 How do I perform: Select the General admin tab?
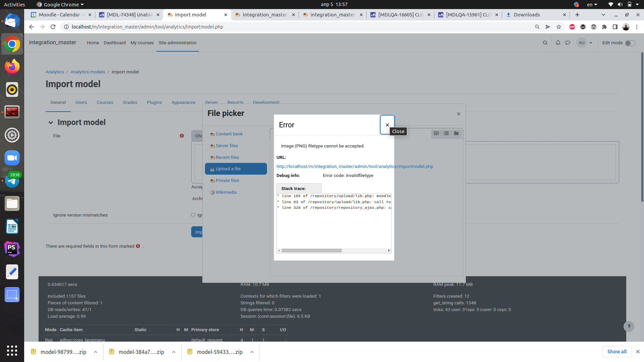coord(58,103)
